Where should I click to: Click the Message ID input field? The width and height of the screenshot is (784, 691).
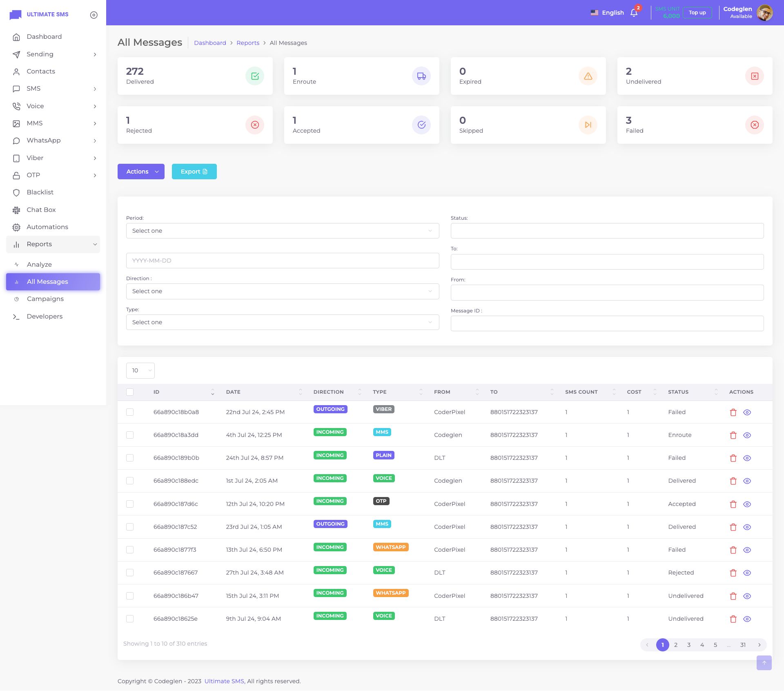pos(607,323)
